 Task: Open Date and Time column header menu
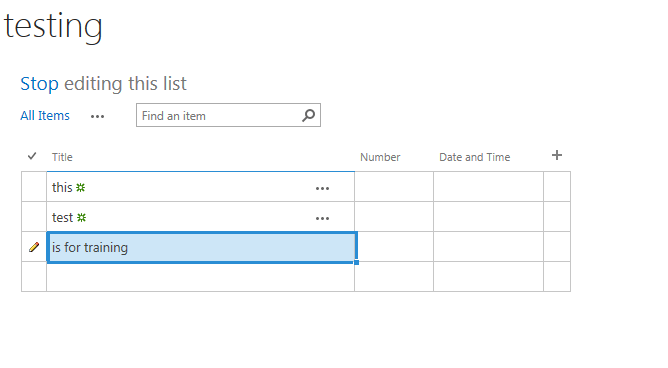click(475, 157)
